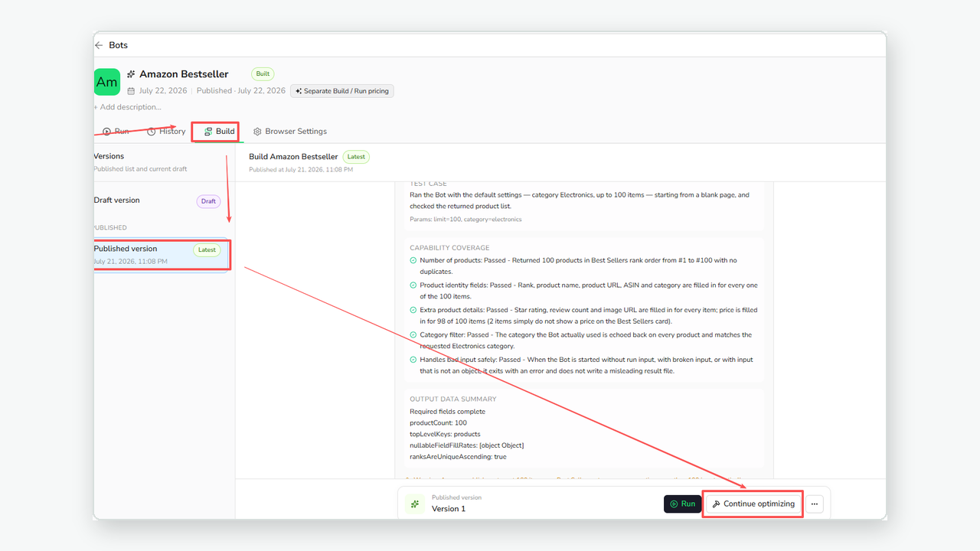
Task: Click the check icon beside Extra product details
Action: coord(413,311)
